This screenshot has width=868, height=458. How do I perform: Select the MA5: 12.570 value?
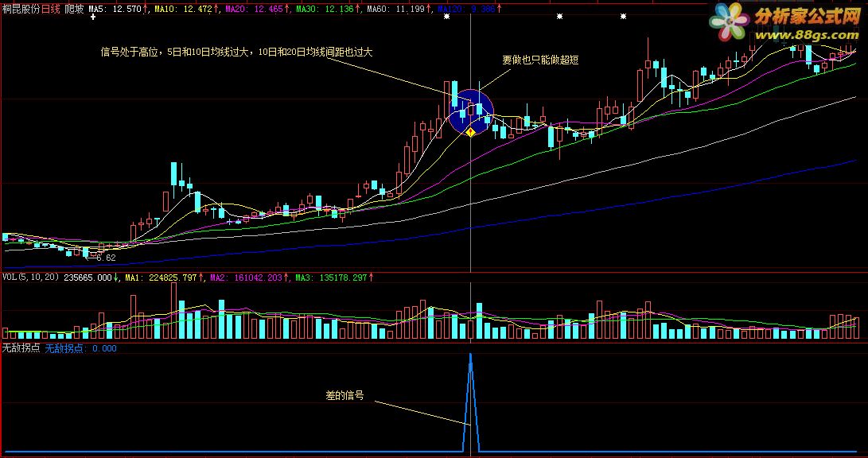(115, 9)
